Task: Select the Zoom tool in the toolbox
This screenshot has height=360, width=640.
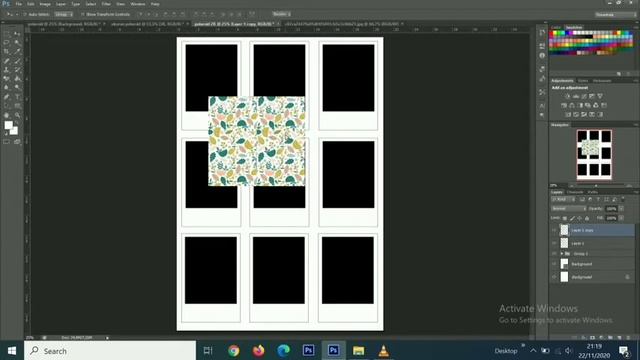Action: 17,116
